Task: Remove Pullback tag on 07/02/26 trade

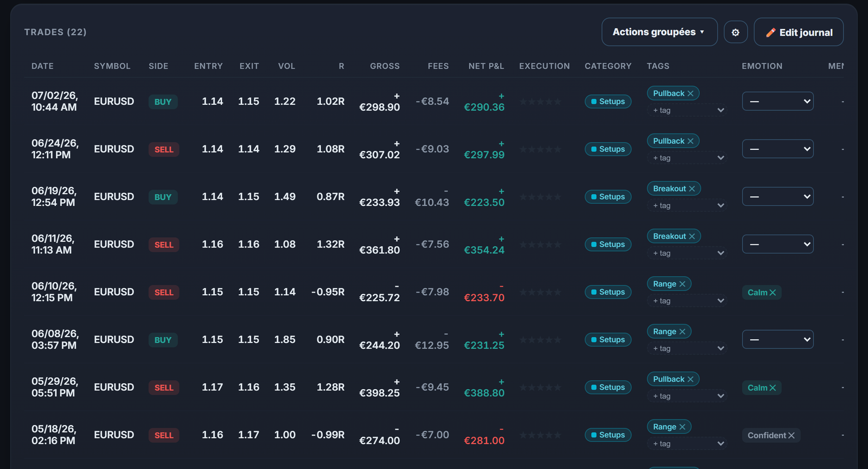Action: (691, 93)
